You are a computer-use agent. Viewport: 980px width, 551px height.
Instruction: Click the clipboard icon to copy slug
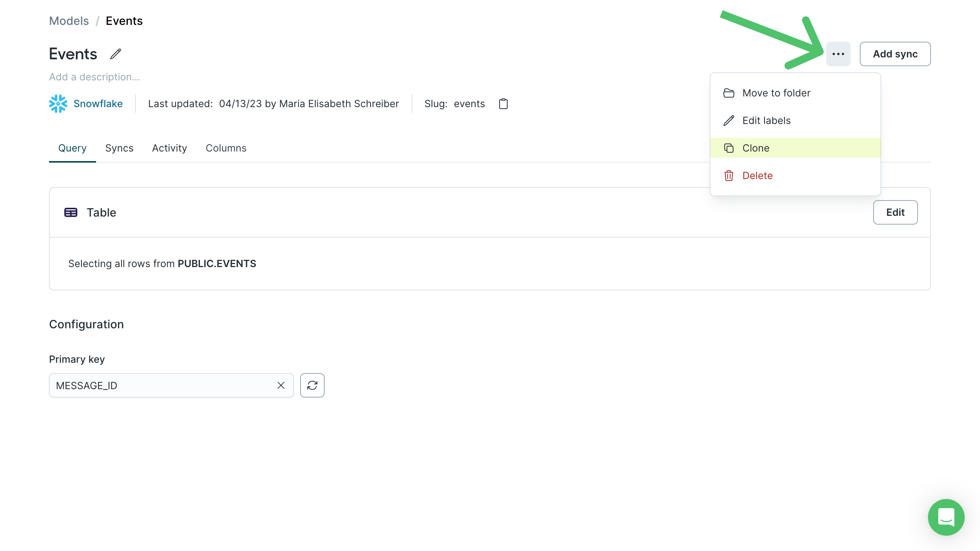[503, 104]
